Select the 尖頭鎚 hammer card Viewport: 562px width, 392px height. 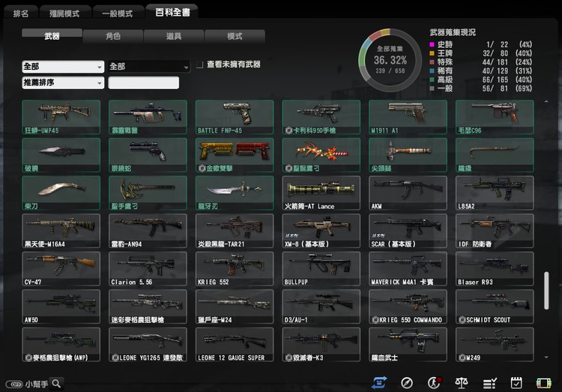coord(408,155)
